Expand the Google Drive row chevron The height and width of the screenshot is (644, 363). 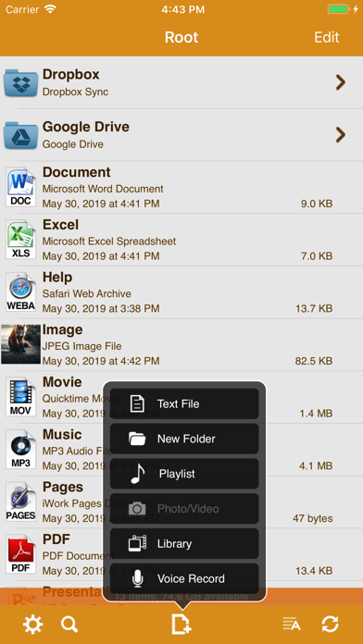(x=341, y=135)
